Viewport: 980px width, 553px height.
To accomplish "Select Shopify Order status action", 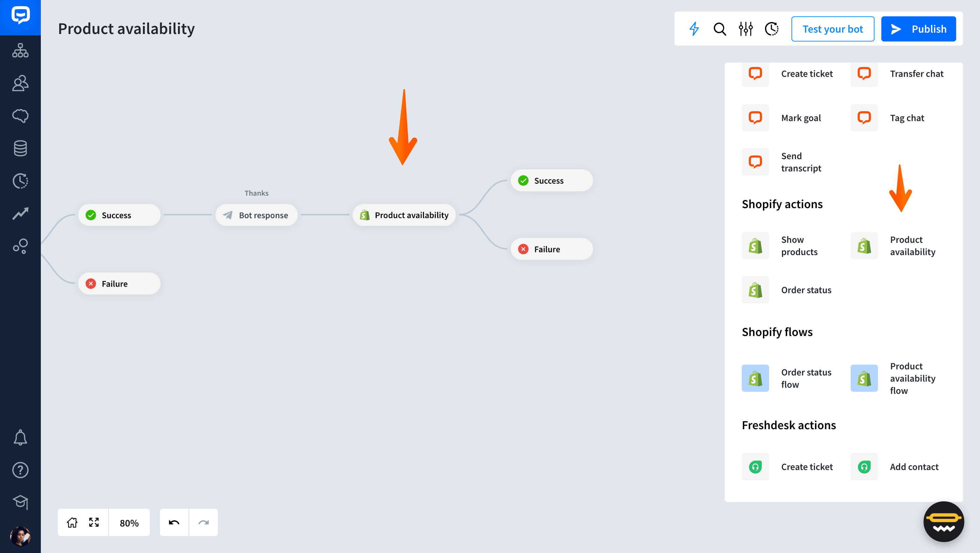I will coord(786,290).
